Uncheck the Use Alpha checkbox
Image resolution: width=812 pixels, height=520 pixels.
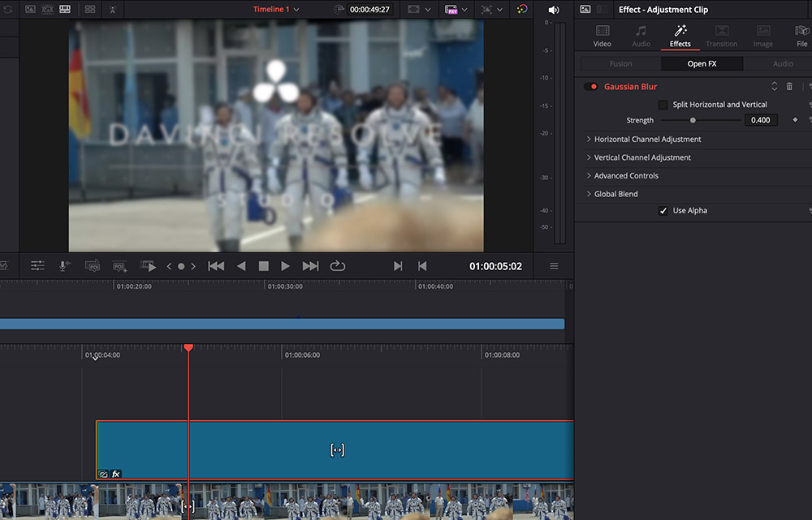[x=663, y=211]
